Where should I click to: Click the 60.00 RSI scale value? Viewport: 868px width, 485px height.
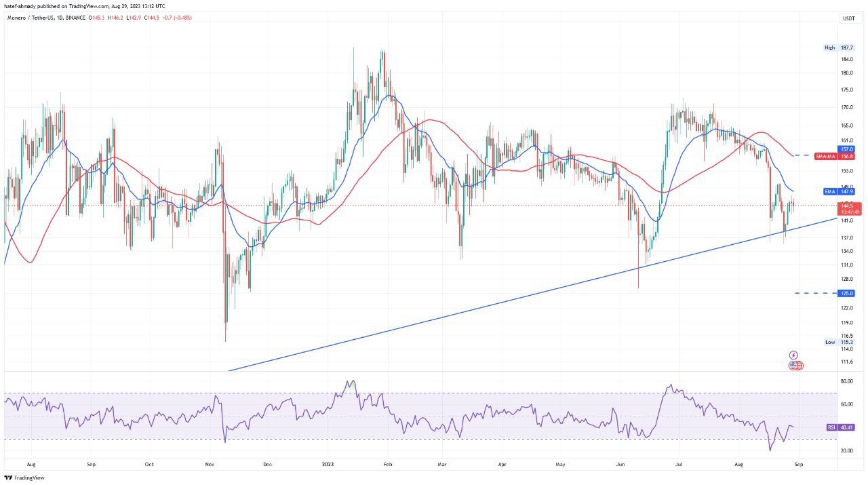tap(847, 404)
